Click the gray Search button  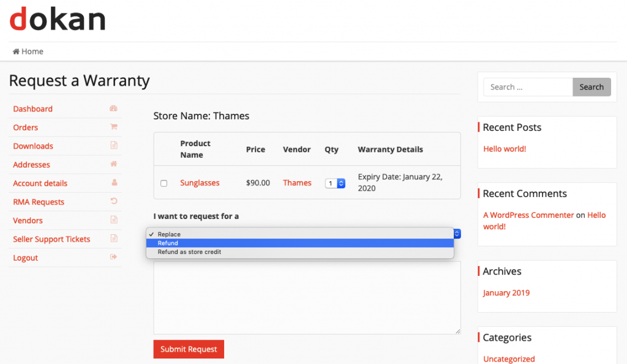click(x=591, y=87)
